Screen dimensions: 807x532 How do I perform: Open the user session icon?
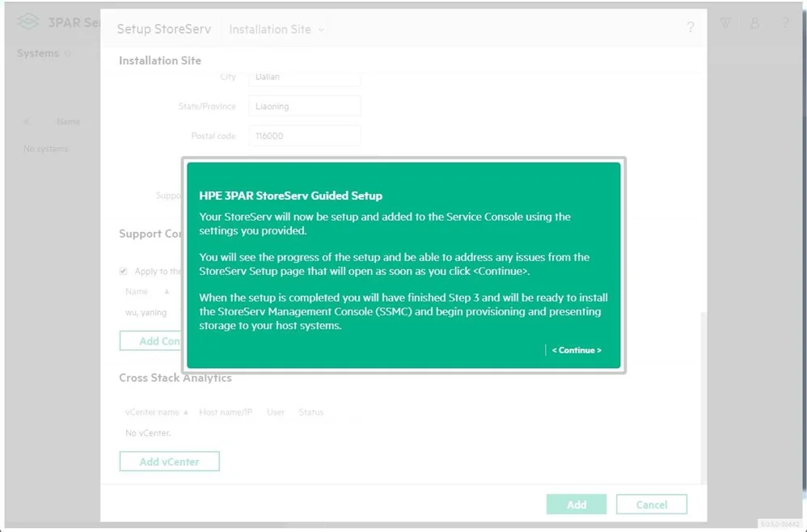pyautogui.click(x=754, y=23)
